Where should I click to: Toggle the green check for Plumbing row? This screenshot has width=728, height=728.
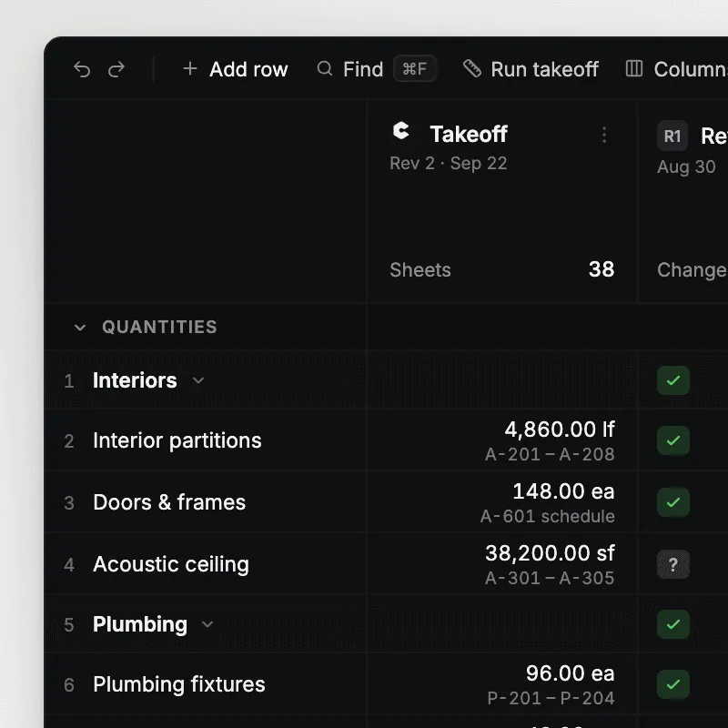tap(673, 624)
